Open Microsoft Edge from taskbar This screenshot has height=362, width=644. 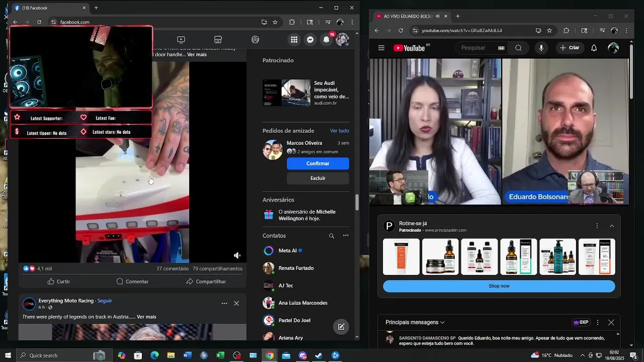154,355
